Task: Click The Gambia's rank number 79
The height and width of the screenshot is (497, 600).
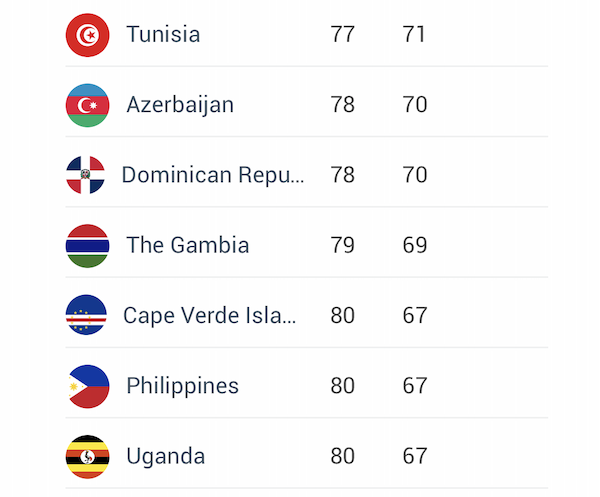Action: click(342, 245)
